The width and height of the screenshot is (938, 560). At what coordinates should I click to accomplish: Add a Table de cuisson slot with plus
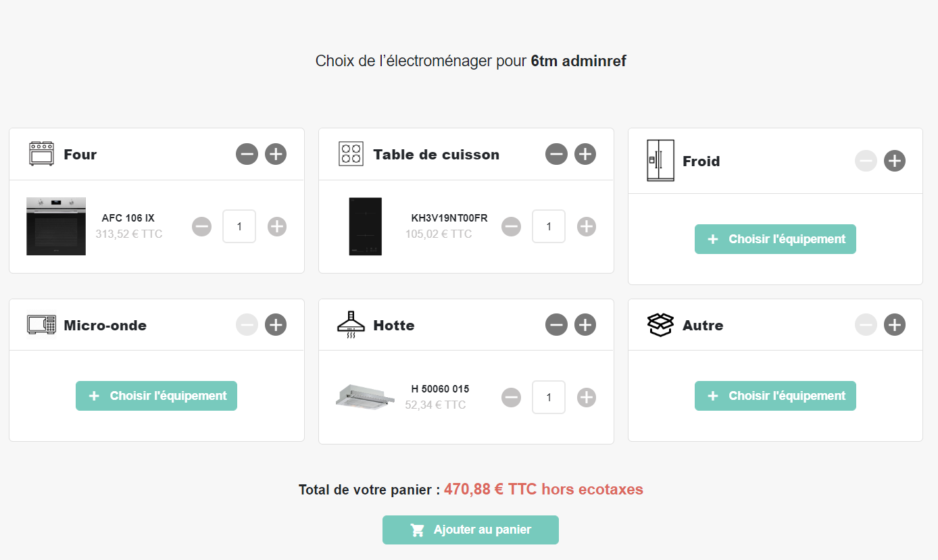[x=585, y=154]
